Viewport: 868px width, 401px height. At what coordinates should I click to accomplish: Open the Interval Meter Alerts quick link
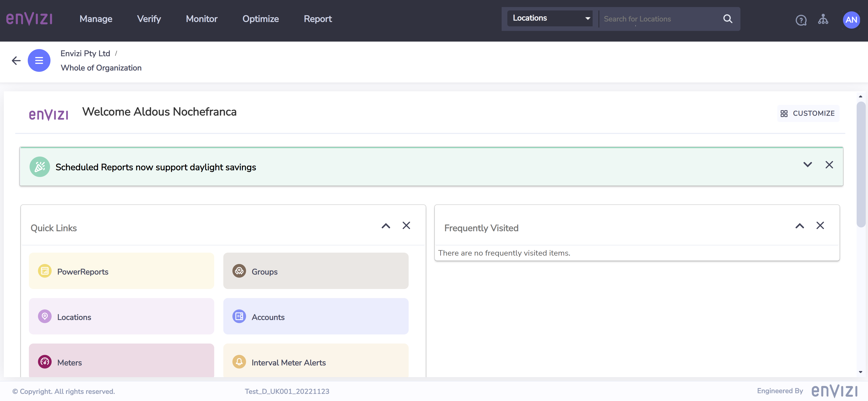pos(316,361)
